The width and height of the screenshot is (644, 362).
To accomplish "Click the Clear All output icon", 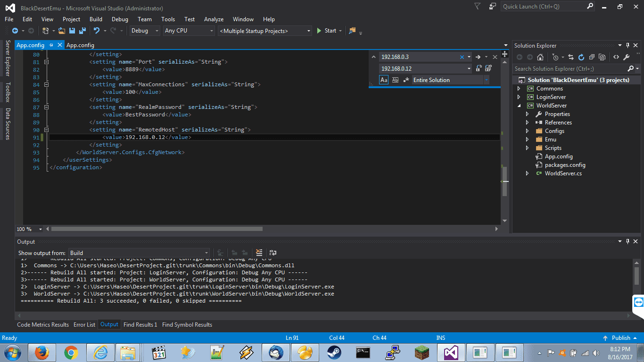I will coord(259,253).
